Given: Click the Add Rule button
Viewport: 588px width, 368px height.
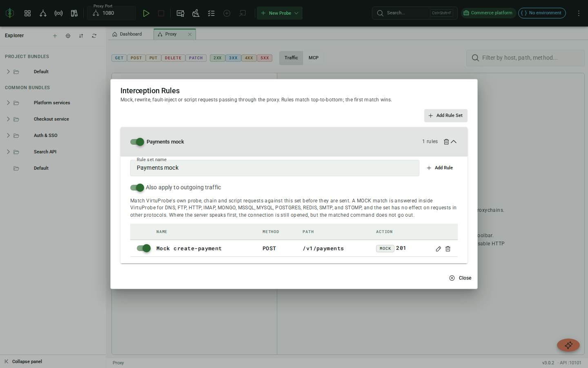Looking at the screenshot, I should [x=440, y=168].
